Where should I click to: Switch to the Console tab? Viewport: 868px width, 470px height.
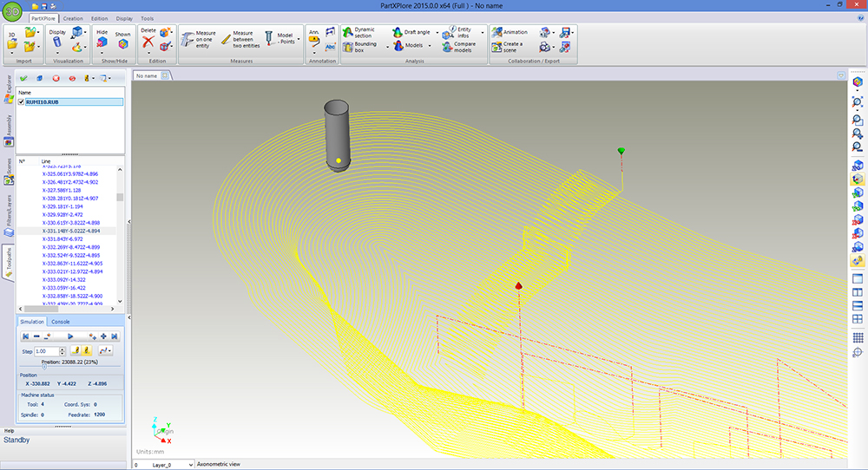(x=61, y=322)
